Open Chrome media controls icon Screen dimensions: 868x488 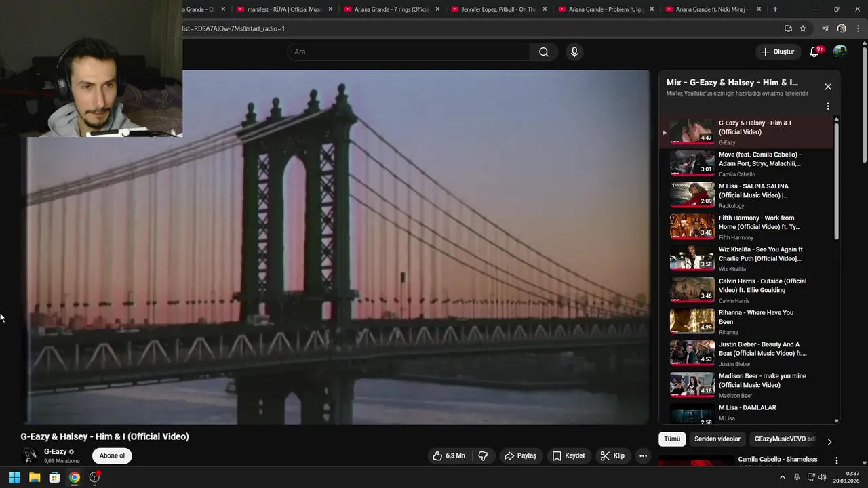825,28
